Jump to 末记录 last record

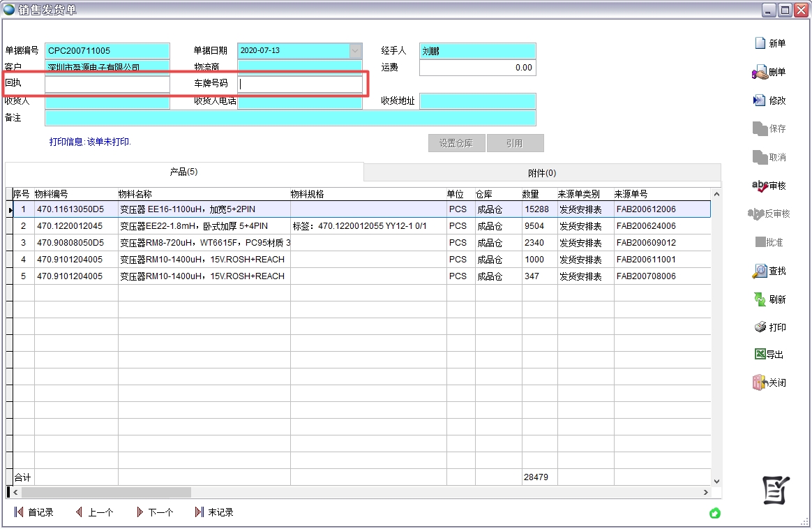point(214,512)
